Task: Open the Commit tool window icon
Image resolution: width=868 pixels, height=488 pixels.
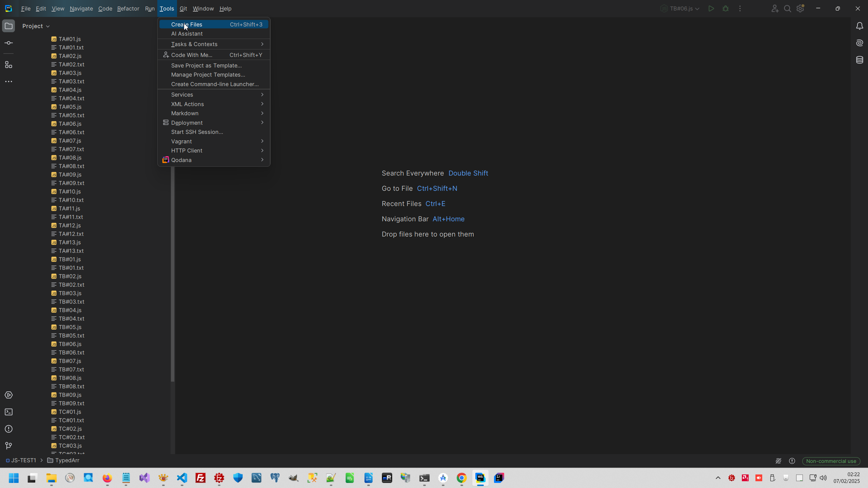Action: [9, 43]
